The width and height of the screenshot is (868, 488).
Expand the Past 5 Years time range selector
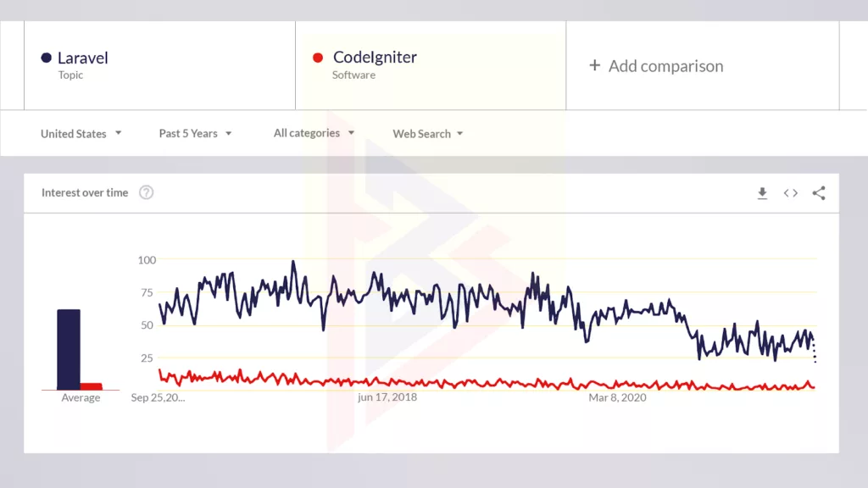click(195, 133)
